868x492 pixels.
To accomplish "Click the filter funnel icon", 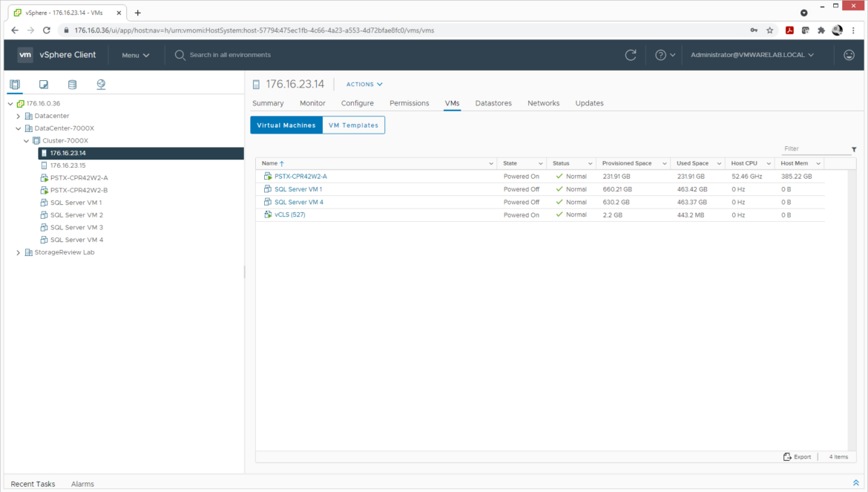I will pyautogui.click(x=854, y=149).
